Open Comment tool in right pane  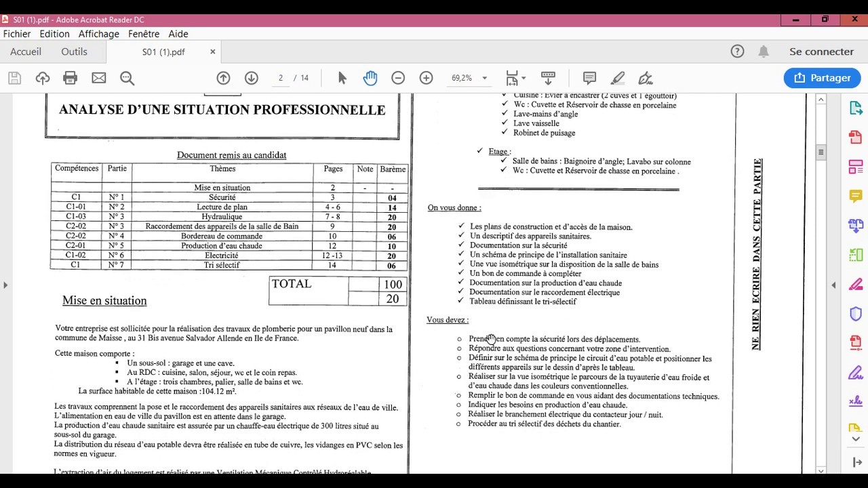(855, 196)
